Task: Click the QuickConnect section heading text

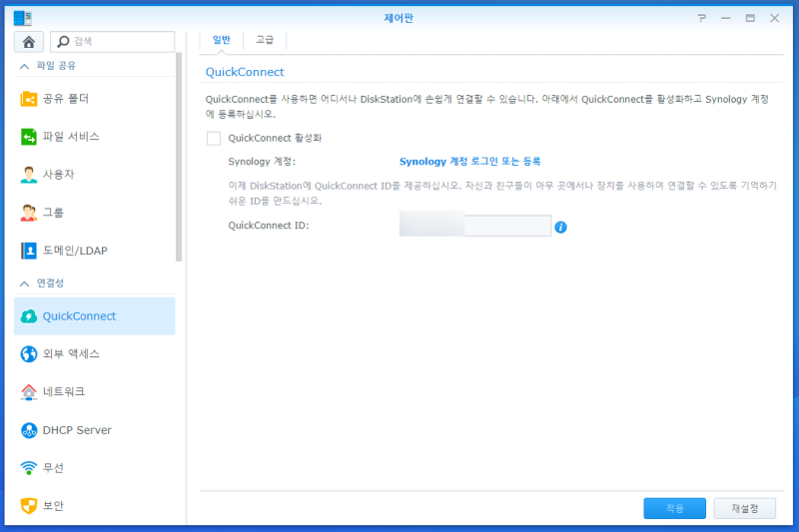Action: (245, 72)
